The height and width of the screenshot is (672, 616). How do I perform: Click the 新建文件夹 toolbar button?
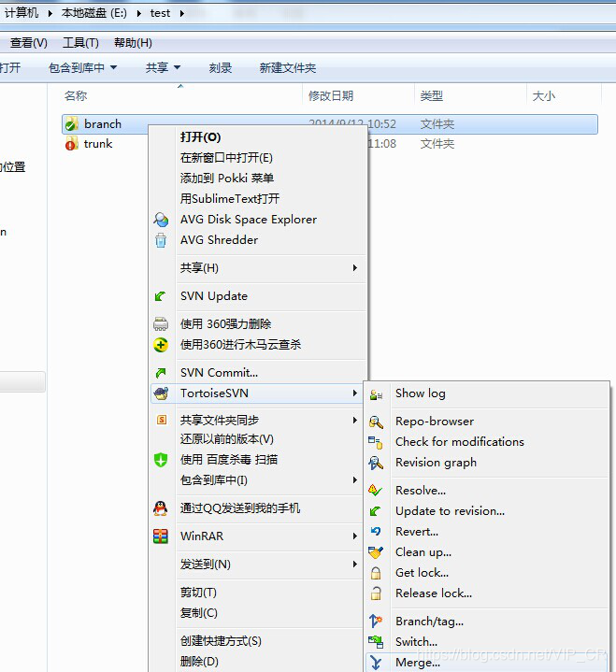coord(288,67)
